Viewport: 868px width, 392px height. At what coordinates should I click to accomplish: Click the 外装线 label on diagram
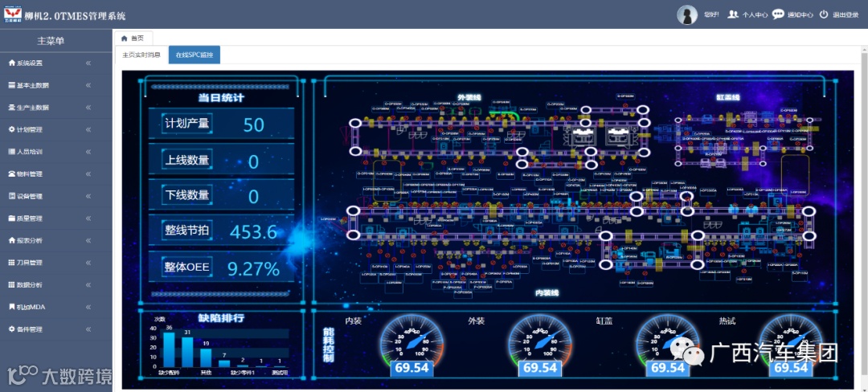coord(469,97)
